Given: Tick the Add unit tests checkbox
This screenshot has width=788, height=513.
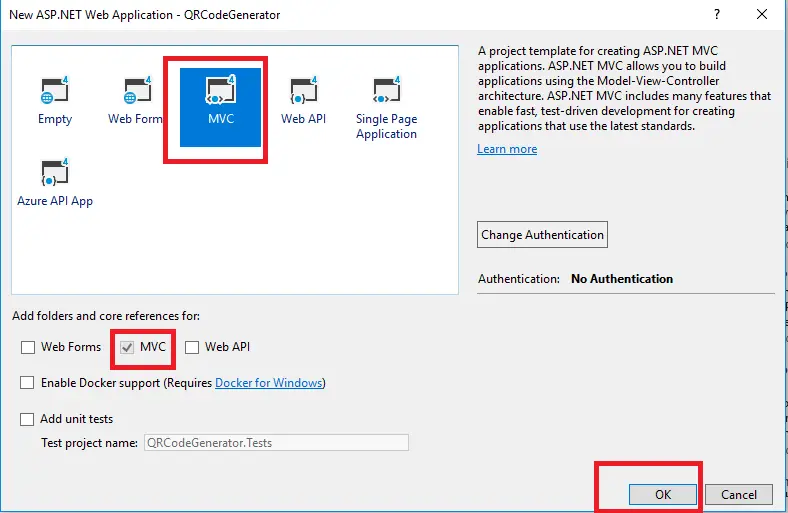Looking at the screenshot, I should [27, 419].
